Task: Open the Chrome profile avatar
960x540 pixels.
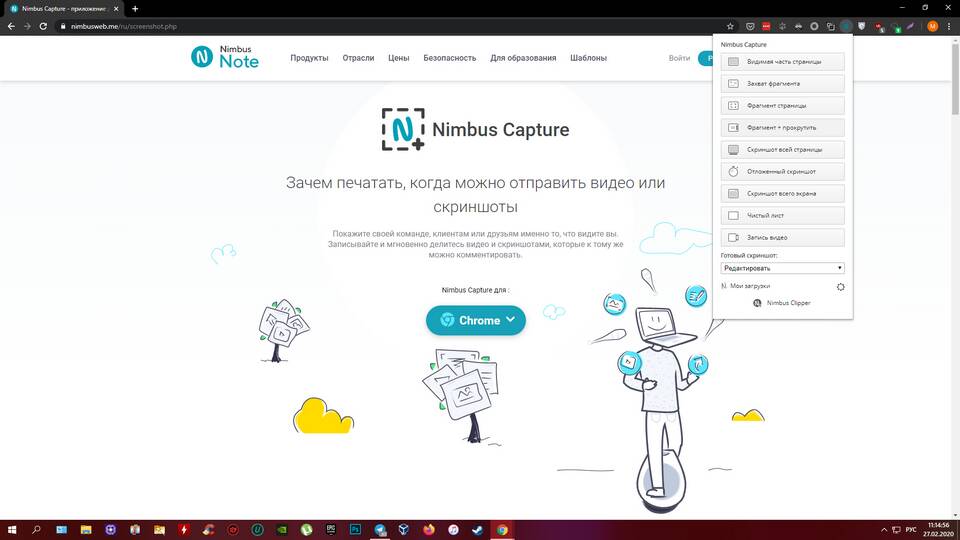Action: tap(932, 26)
